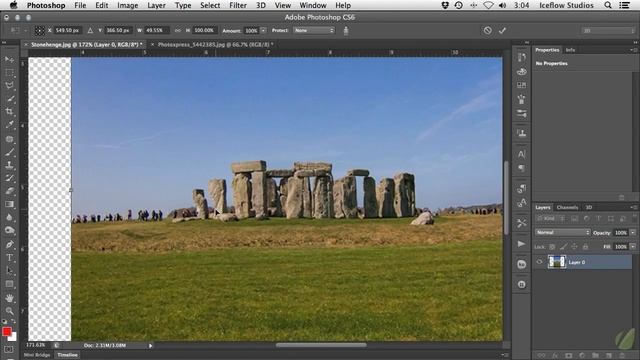Image resolution: width=640 pixels, height=360 pixels.
Task: Select the Path Selection tool
Action: (x=9, y=271)
